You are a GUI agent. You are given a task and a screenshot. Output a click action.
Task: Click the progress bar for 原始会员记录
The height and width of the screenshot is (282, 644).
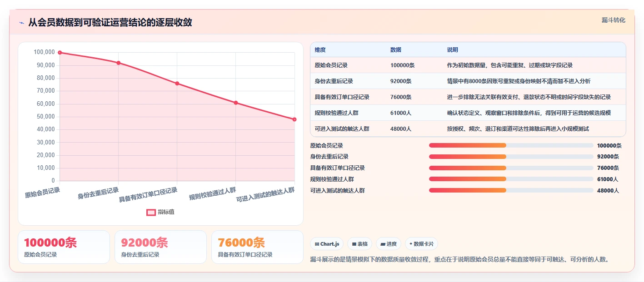tap(511, 145)
